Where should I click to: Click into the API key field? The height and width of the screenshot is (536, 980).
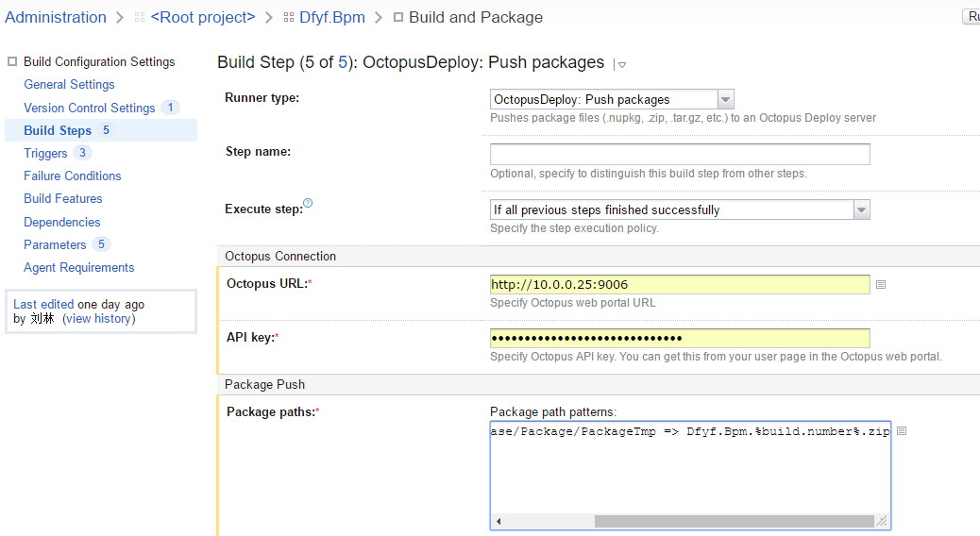(x=679, y=338)
